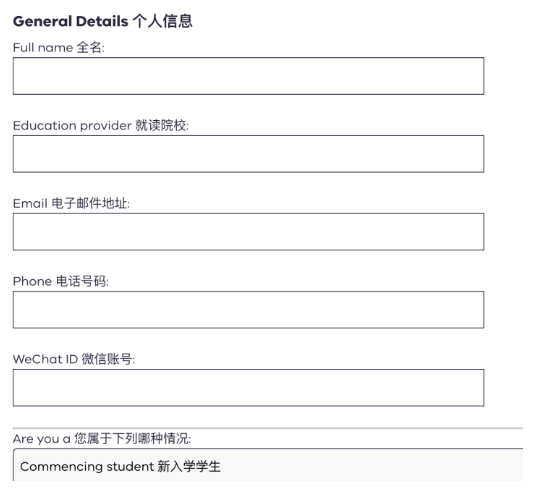Click the 微信账号 label text

tap(107, 359)
